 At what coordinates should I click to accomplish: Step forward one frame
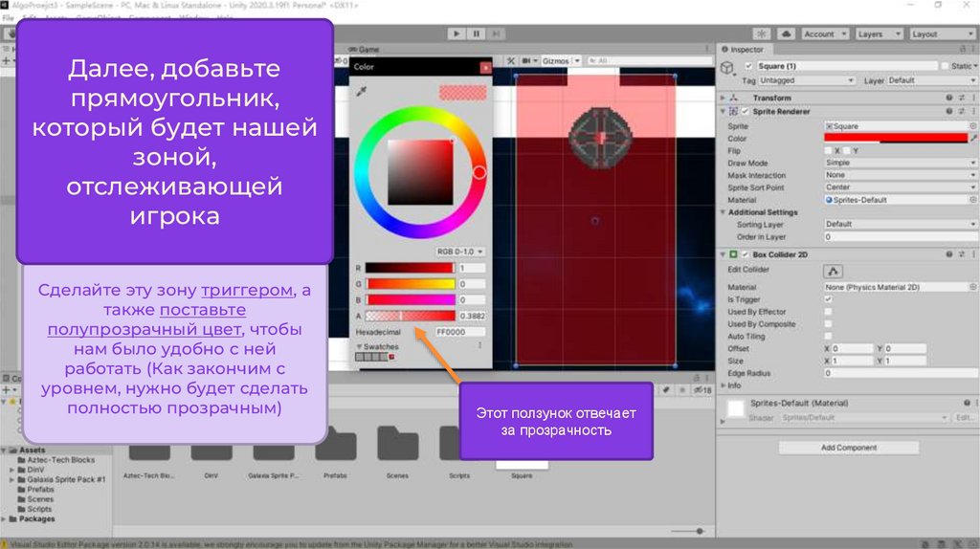coord(497,33)
